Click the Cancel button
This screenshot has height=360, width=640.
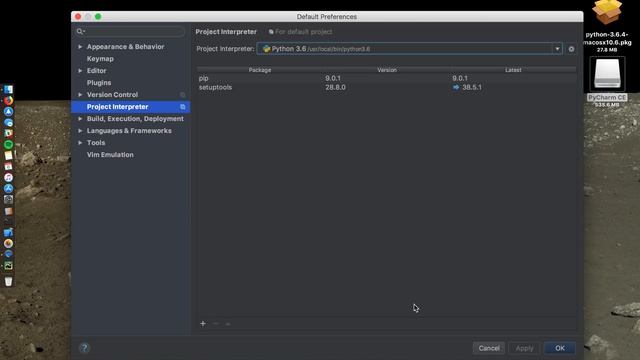click(x=489, y=348)
